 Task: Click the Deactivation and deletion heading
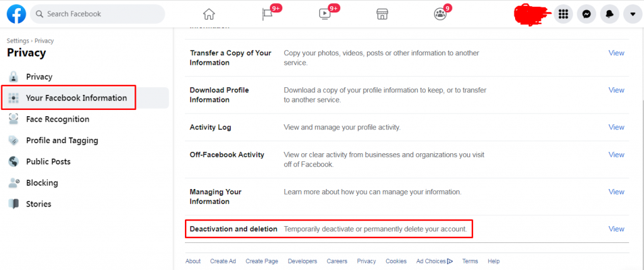tap(233, 229)
